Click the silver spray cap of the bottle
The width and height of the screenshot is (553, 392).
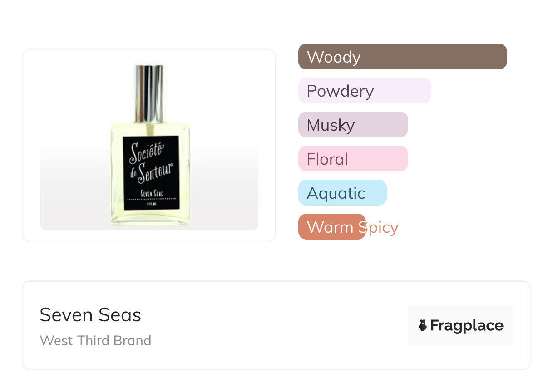[x=149, y=93]
